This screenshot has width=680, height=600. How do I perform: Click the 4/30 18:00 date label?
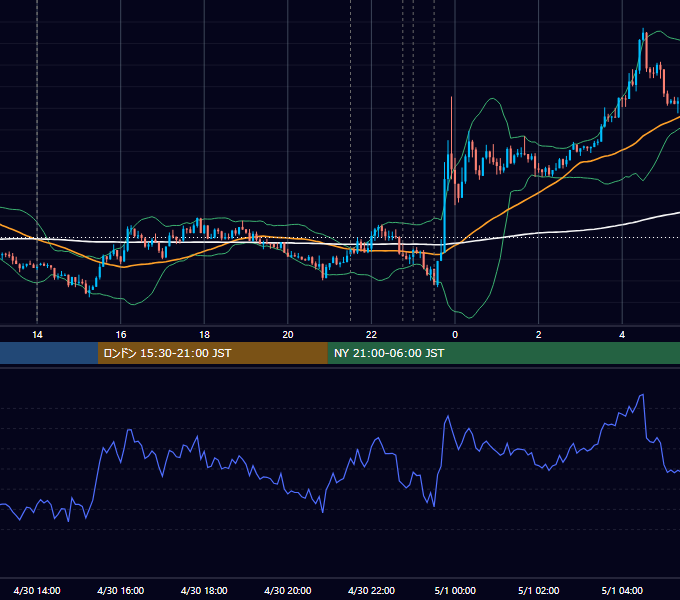click(x=204, y=590)
